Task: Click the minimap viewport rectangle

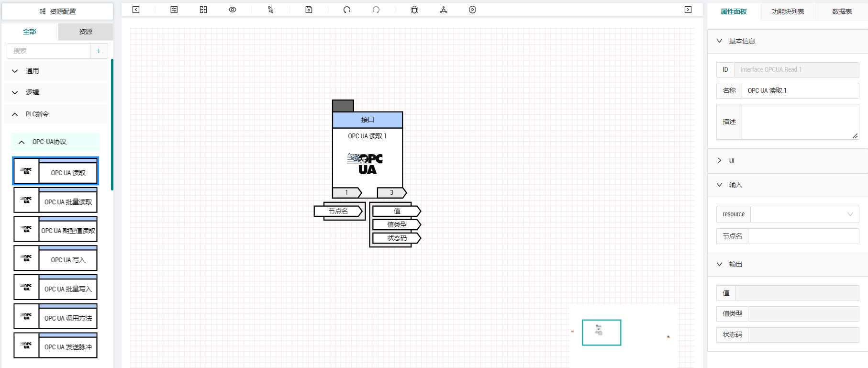Action: coord(601,333)
